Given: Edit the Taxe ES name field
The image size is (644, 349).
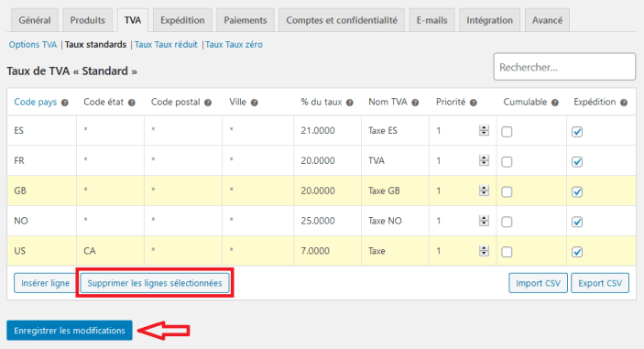Looking at the screenshot, I should (x=395, y=131).
